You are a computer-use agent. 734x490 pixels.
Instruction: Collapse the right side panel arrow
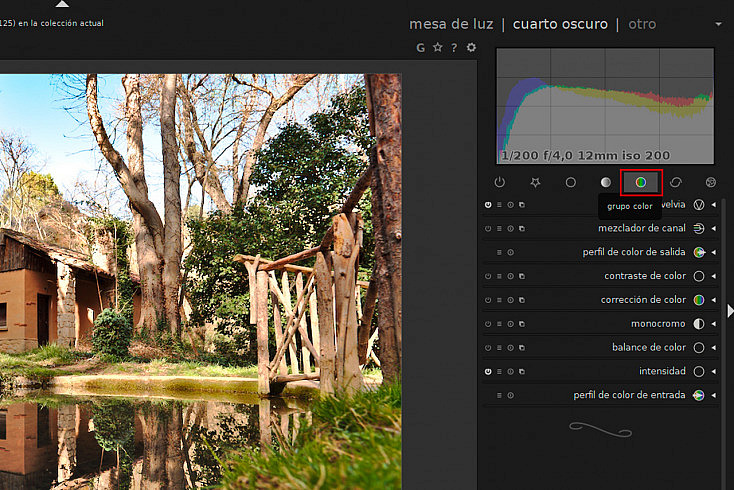tap(730, 311)
